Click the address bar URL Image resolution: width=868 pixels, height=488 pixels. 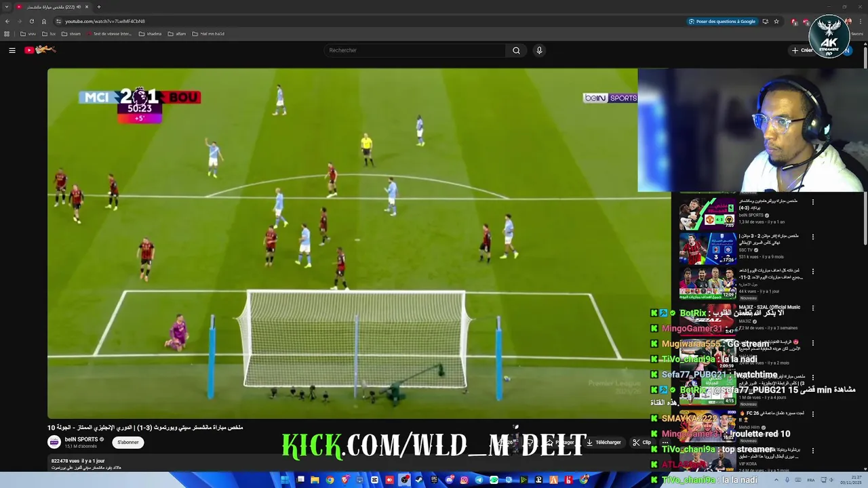pos(105,21)
